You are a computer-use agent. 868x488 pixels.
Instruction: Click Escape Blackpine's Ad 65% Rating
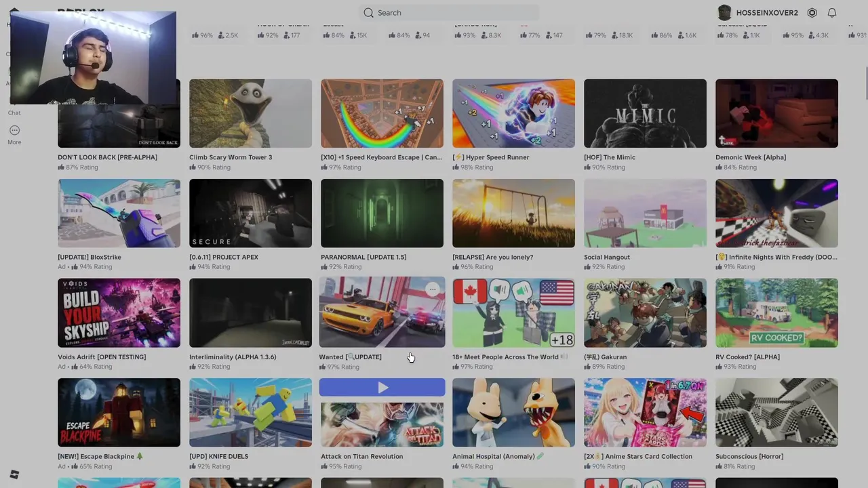coord(85,466)
